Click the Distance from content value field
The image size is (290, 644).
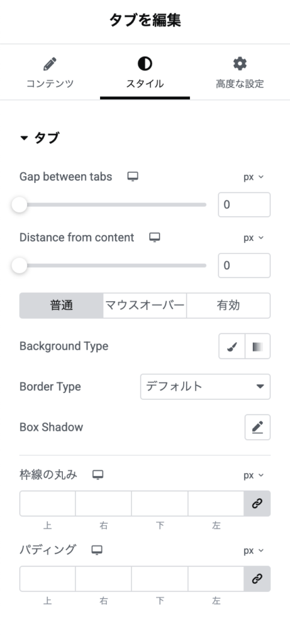(x=245, y=265)
